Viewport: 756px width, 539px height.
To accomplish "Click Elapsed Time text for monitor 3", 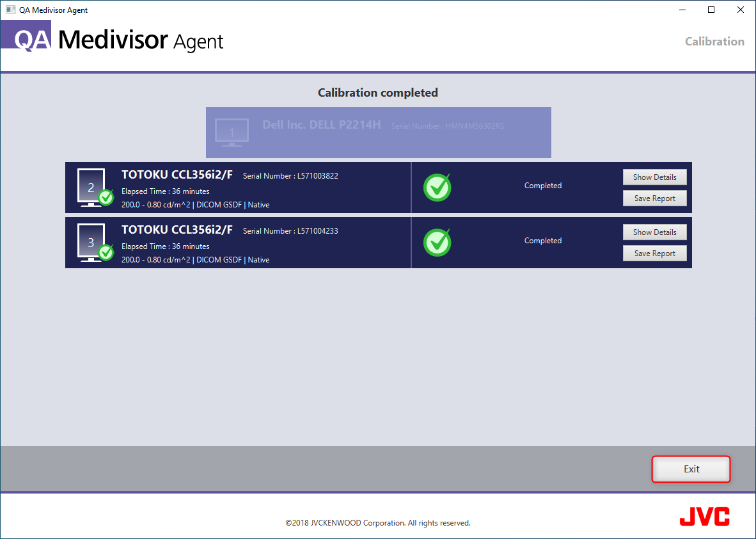I will point(166,246).
